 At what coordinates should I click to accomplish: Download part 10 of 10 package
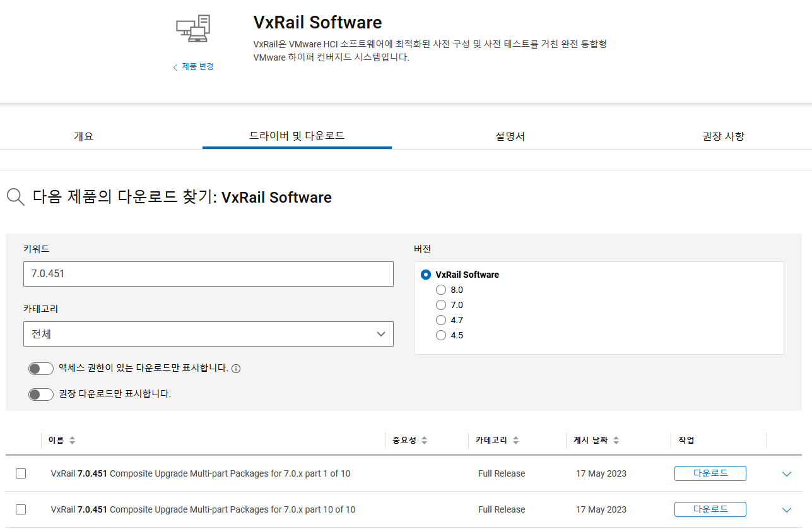point(710,509)
